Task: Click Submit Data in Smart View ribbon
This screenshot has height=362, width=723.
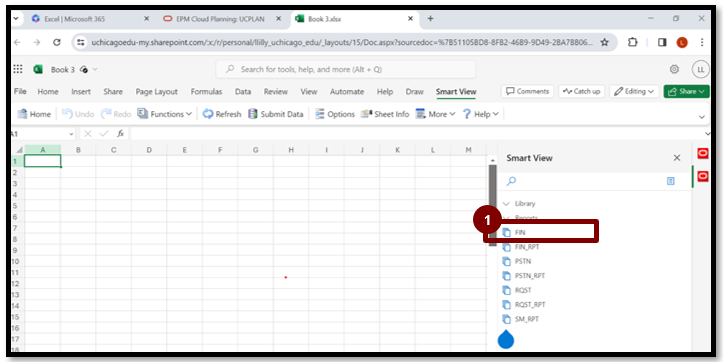Action: (x=276, y=114)
